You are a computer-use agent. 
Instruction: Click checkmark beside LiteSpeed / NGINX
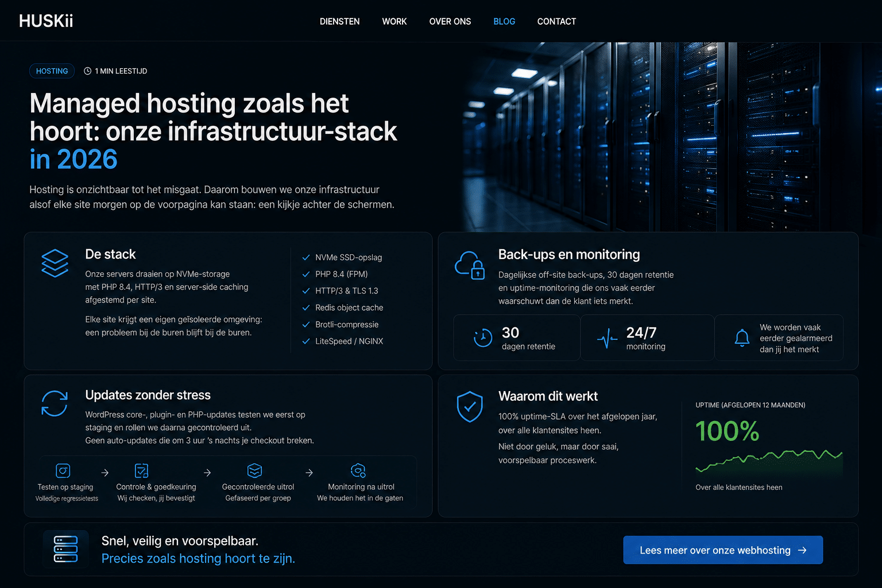(x=306, y=341)
